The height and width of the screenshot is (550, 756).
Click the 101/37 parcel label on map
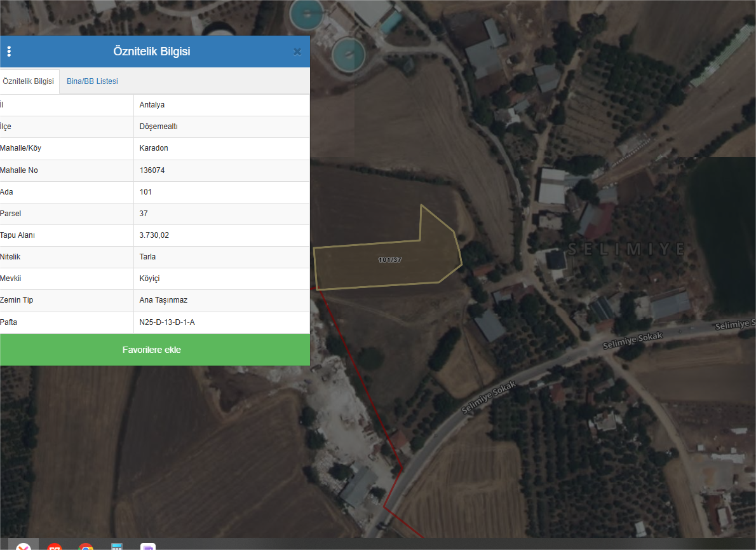pos(389,260)
